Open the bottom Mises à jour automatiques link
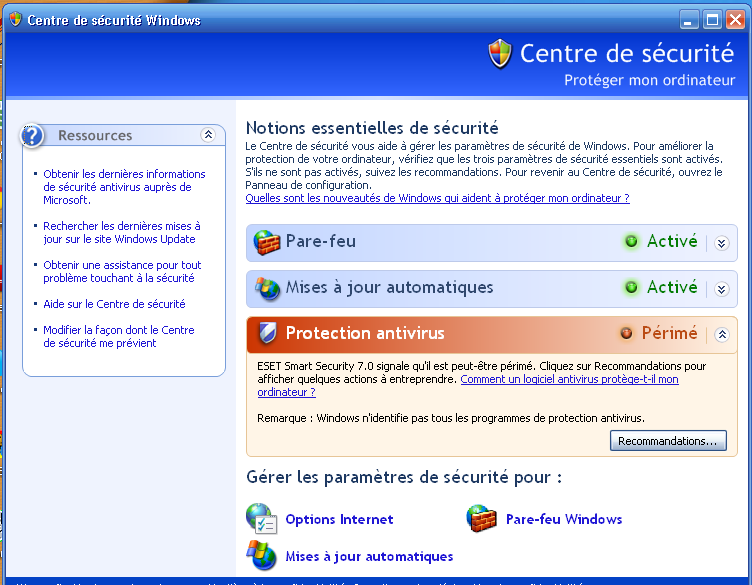The height and width of the screenshot is (585, 752). [369, 556]
